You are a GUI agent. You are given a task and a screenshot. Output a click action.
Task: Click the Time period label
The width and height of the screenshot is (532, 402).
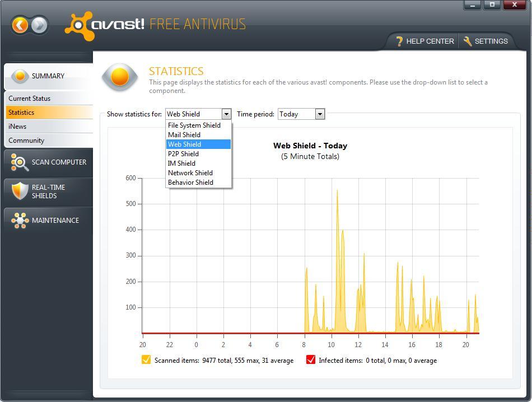tap(255, 114)
